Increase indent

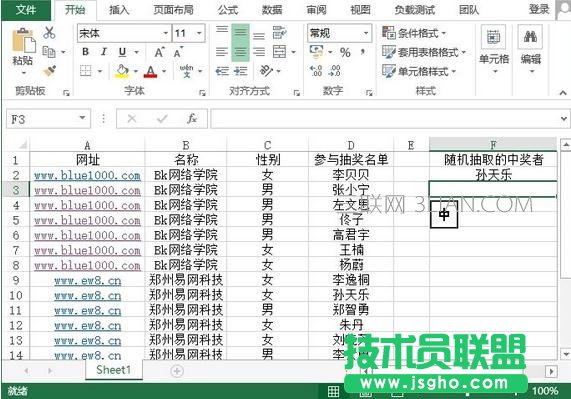[240, 71]
